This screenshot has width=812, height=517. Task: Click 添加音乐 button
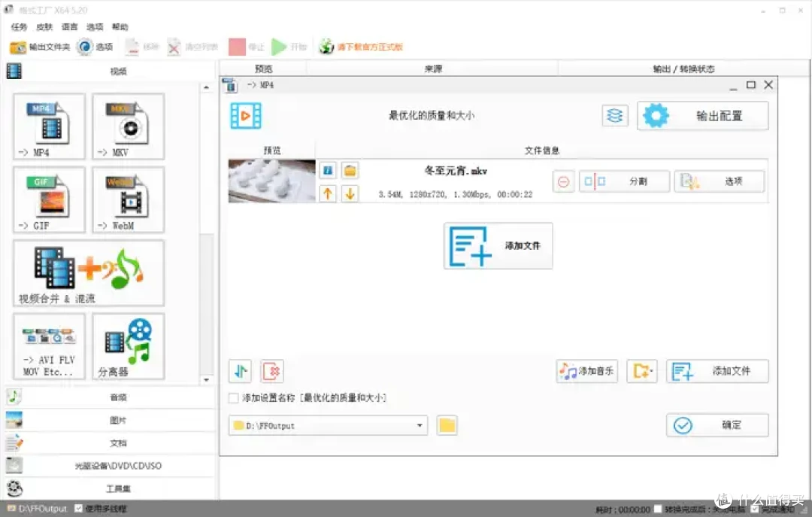click(586, 371)
